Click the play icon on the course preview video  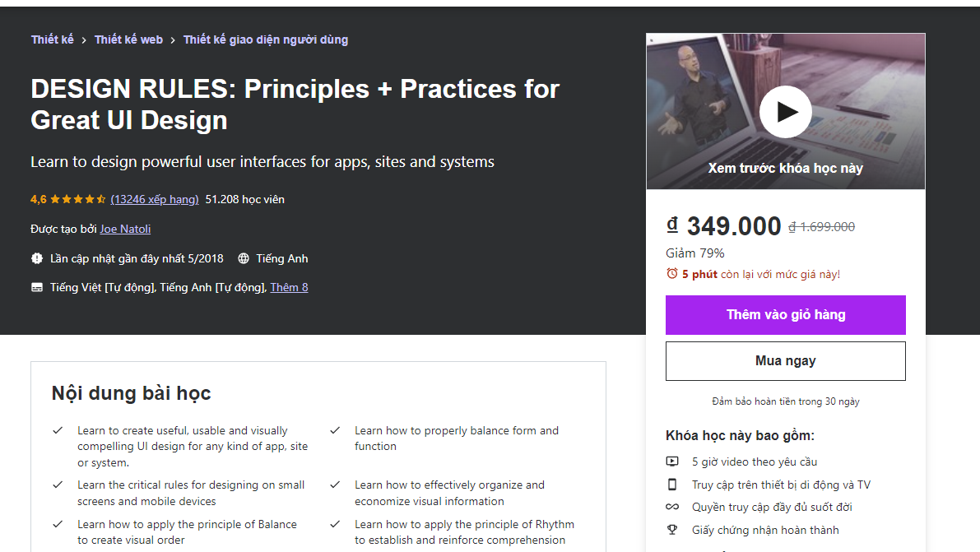pyautogui.click(x=785, y=111)
